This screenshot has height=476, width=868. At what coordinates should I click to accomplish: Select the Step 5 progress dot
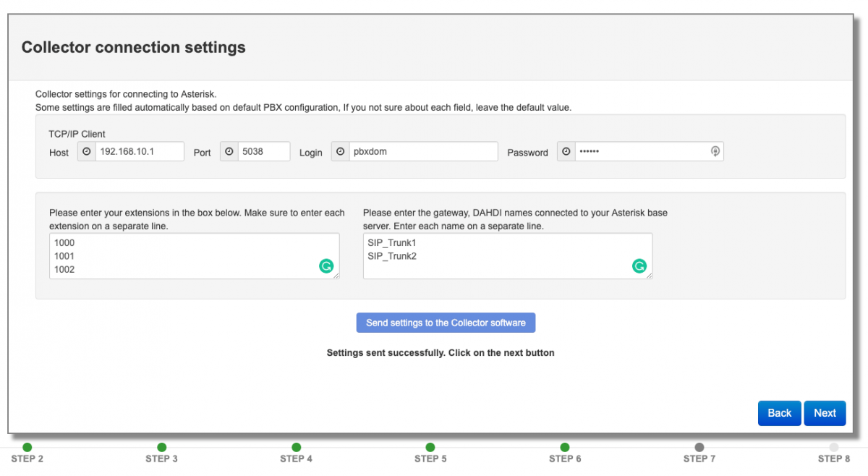tap(430, 448)
